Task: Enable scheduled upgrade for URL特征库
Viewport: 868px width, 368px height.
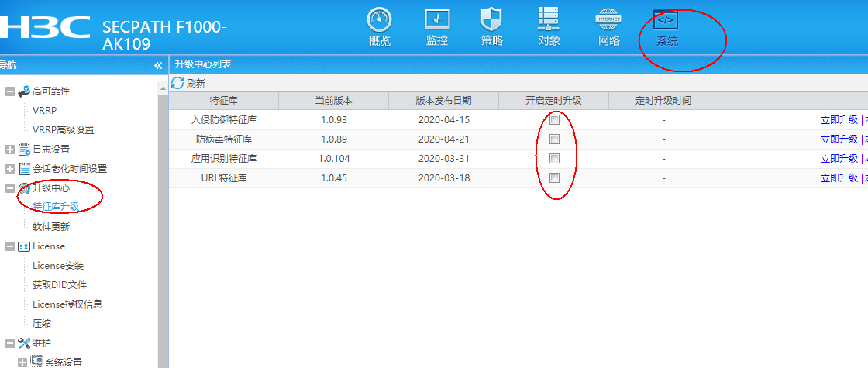Action: point(554,177)
